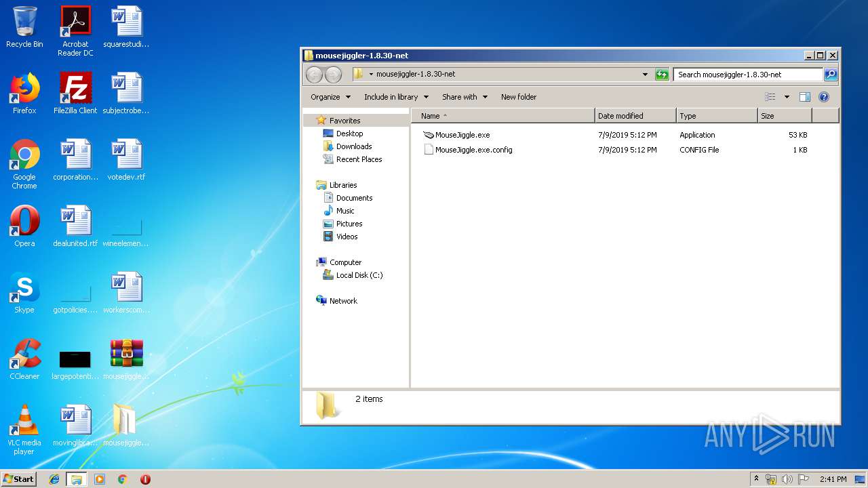Open the Organize dropdown menu
Viewport: 868px width, 488px height.
330,97
